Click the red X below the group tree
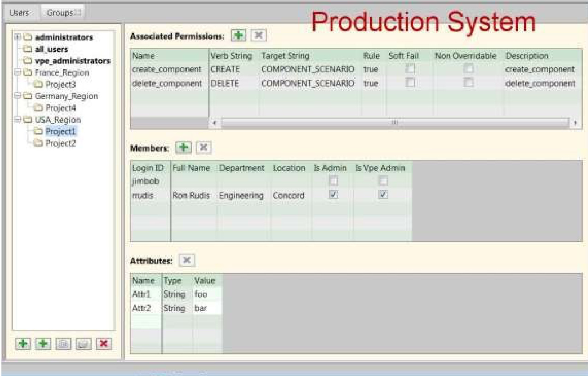This screenshot has height=376, width=588. click(x=105, y=344)
